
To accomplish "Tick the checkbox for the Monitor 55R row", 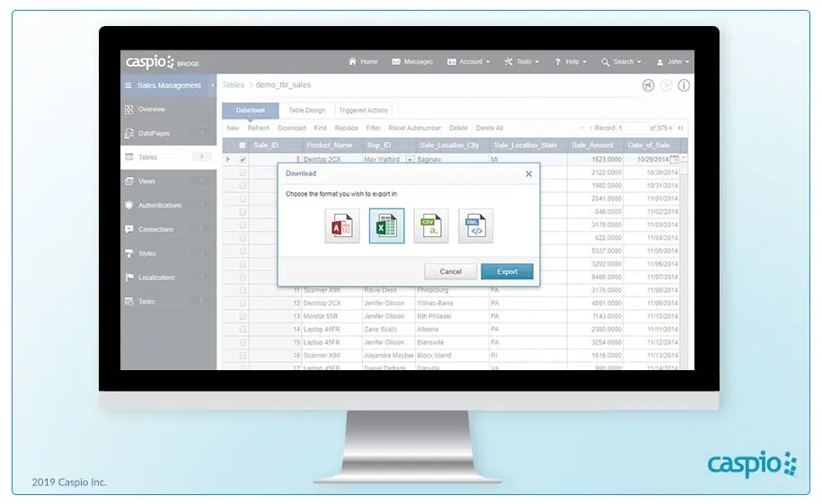I will [x=243, y=316].
